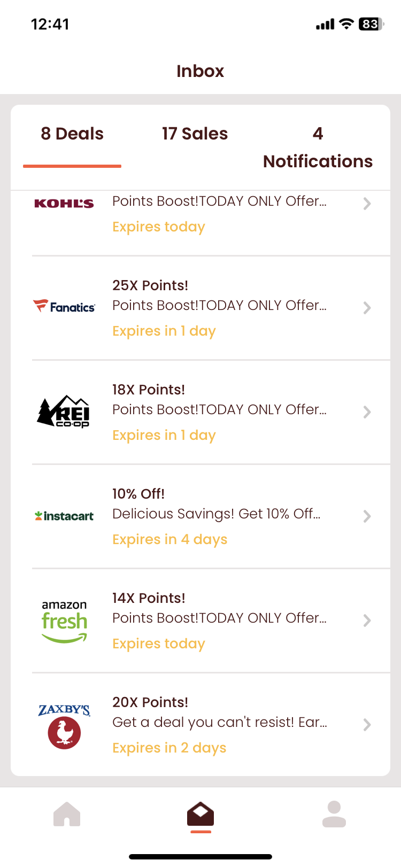401x868 pixels.
Task: Open the 10% Off Instacart deal title
Action: (138, 494)
